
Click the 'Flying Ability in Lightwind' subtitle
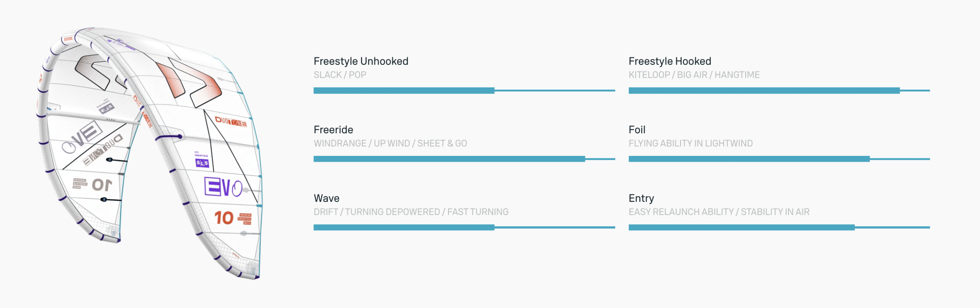pos(690,144)
